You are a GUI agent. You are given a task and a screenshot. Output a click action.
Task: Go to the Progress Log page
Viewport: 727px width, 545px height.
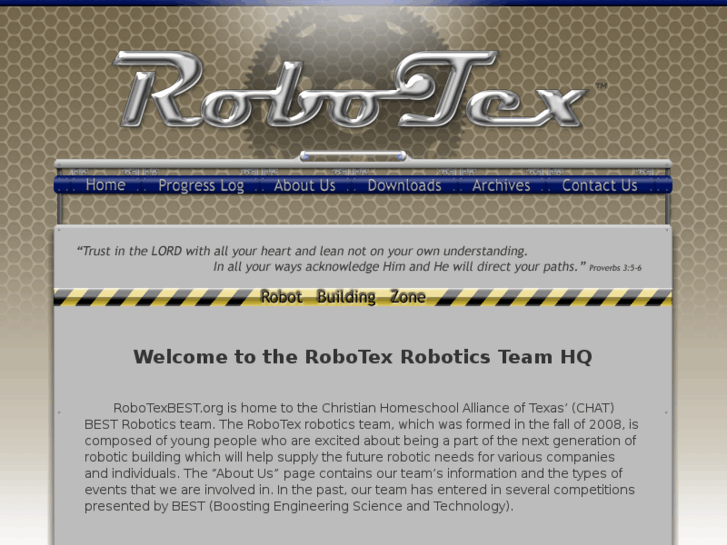pos(201,186)
